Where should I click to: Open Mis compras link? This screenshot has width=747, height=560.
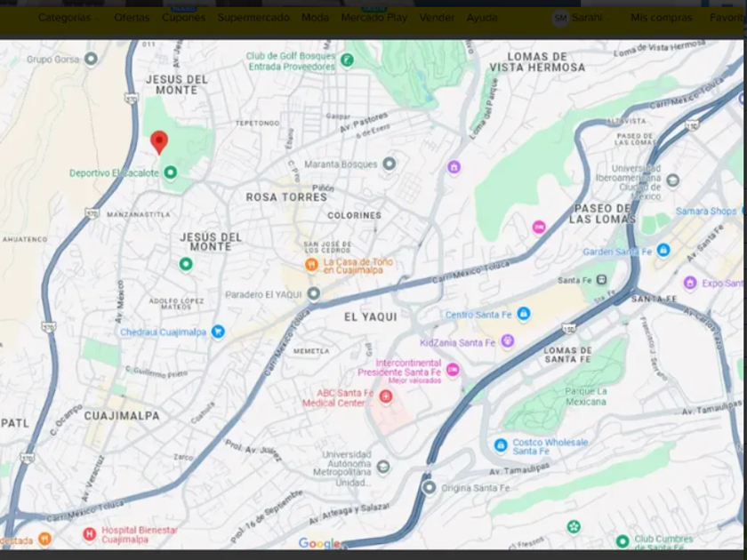[x=662, y=18]
